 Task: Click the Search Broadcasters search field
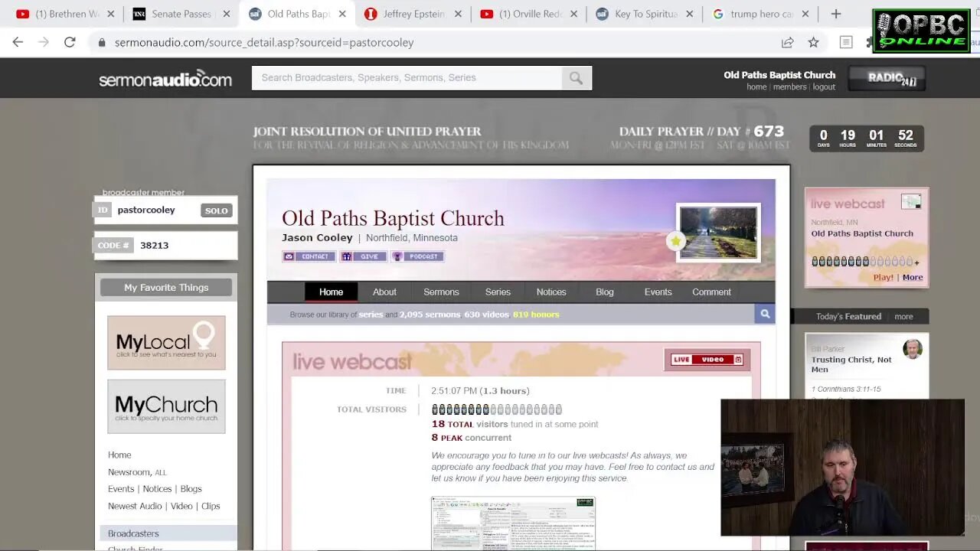point(407,77)
